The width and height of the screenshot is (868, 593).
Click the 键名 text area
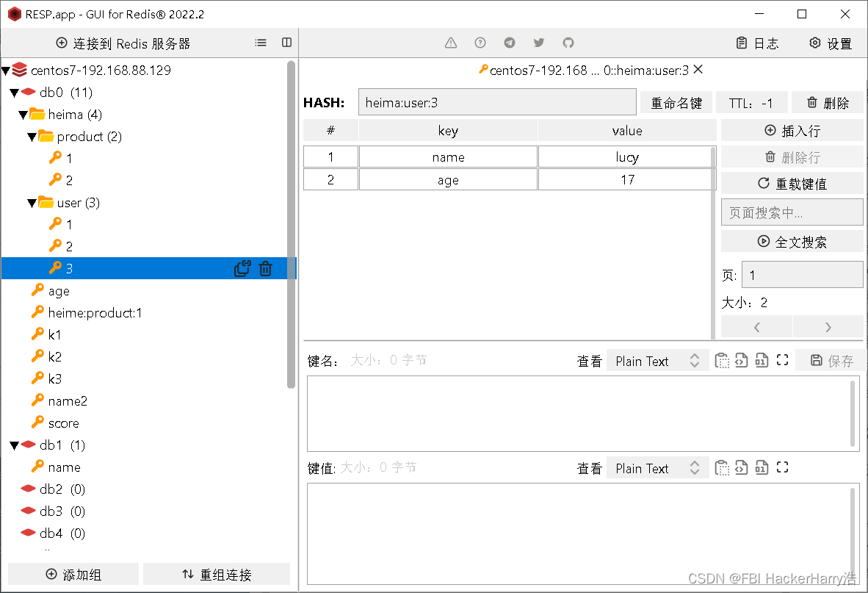pos(584,414)
